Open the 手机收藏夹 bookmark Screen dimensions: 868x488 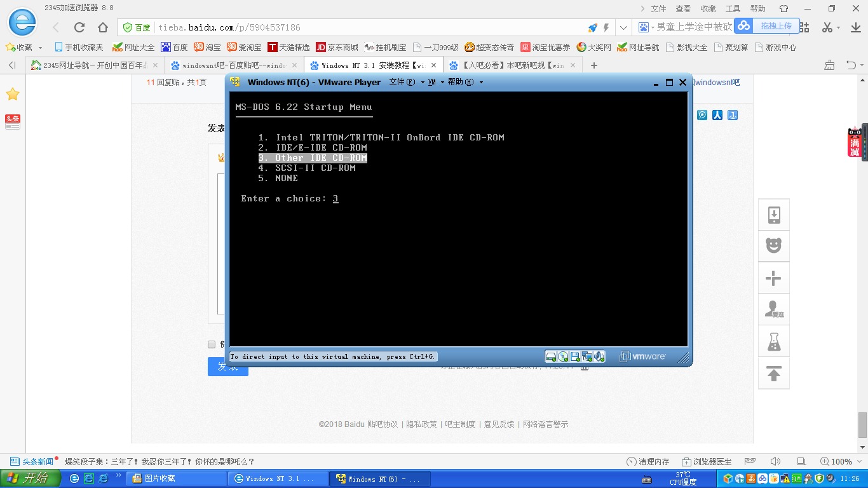click(x=79, y=48)
